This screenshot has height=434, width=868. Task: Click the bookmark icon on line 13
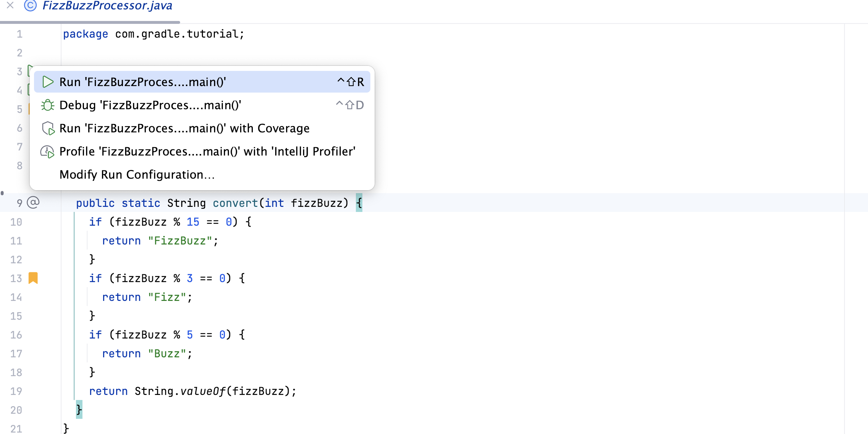(x=33, y=278)
